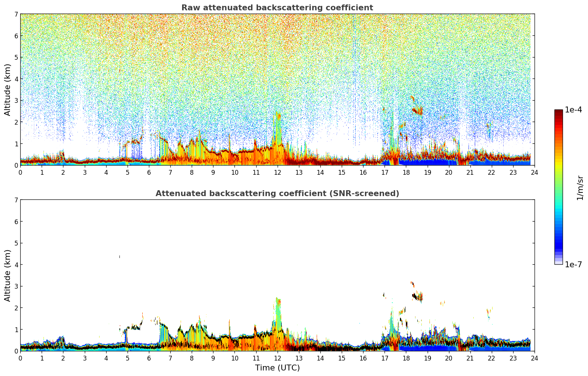Click the top plot's 'Altitude (km)' label
This screenshot has width=588, height=376.
[x=8, y=90]
